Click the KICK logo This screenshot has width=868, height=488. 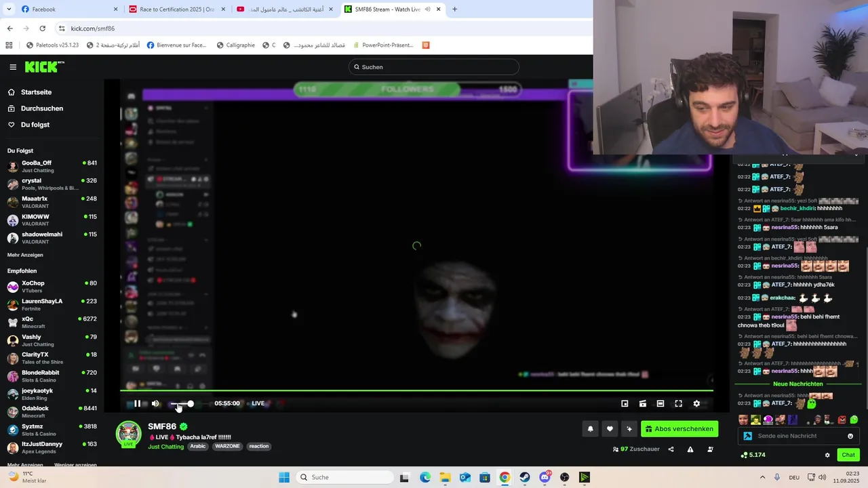(x=44, y=66)
